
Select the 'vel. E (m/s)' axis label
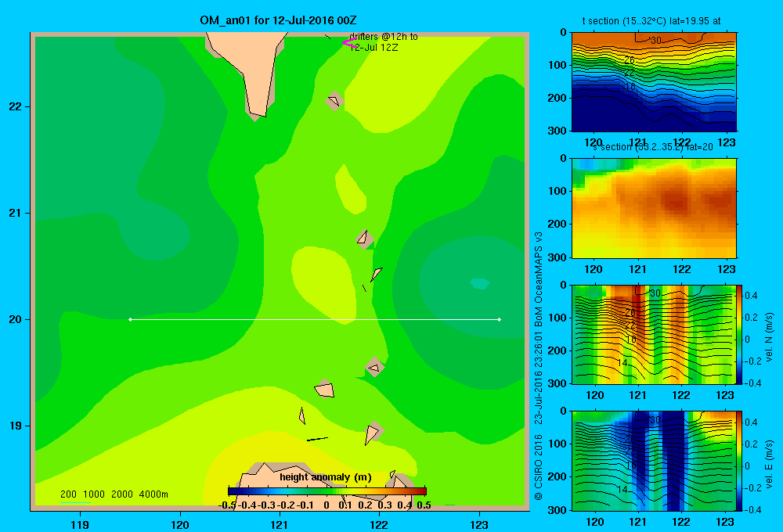click(x=769, y=464)
